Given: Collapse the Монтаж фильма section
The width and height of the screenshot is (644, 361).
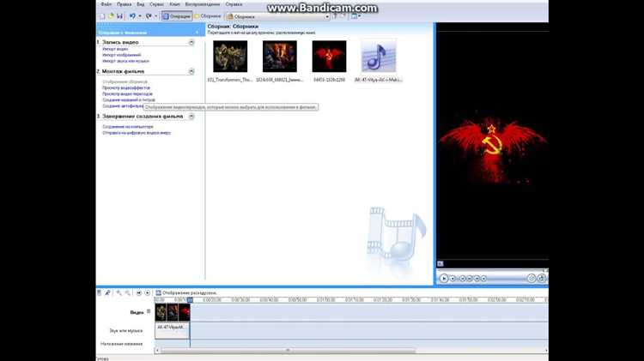Looking at the screenshot, I should click(x=191, y=71).
